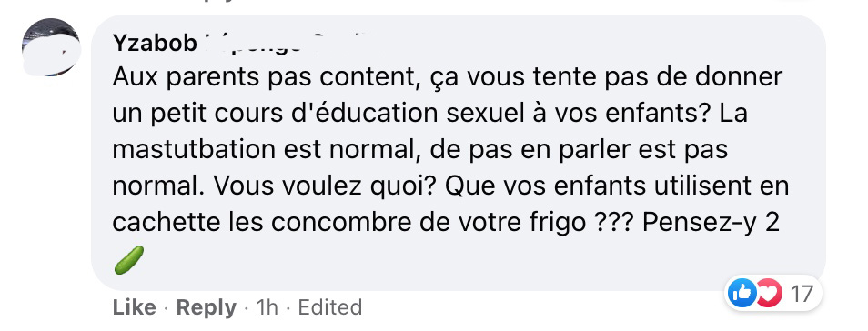
Task: Click the word 'mastutbation' in the comment
Action: 194,150
